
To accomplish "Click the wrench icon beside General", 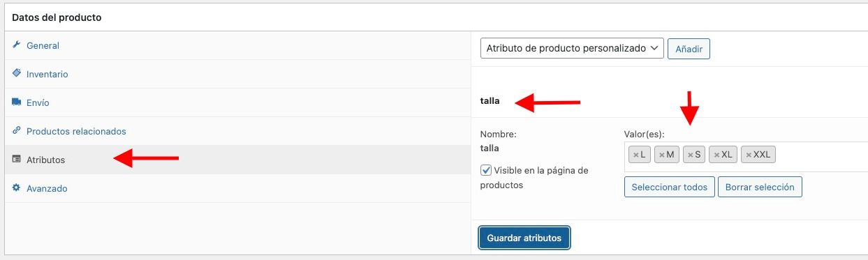I will click(17, 45).
